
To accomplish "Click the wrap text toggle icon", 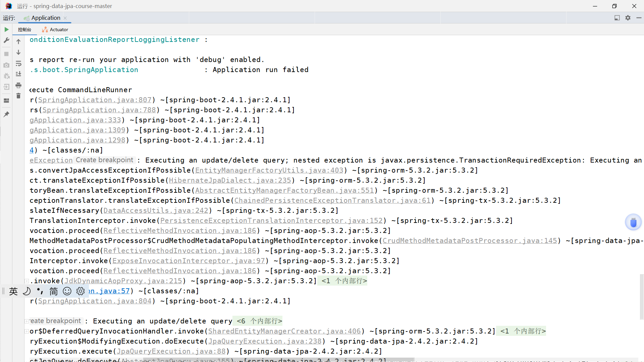I will tap(18, 64).
